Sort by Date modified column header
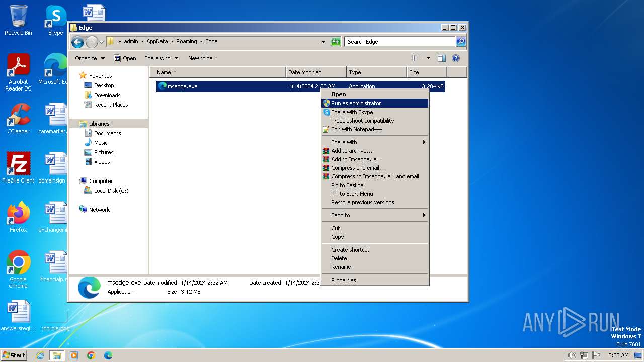This screenshot has width=644, height=362. (316, 72)
